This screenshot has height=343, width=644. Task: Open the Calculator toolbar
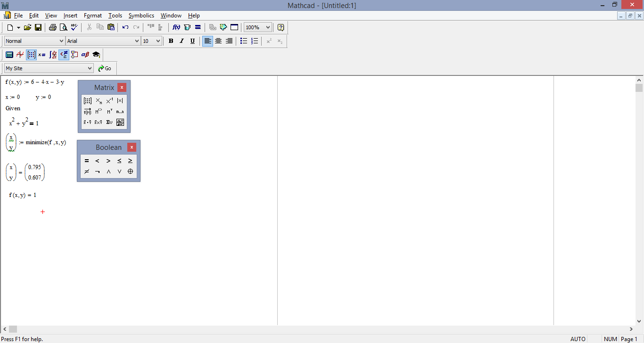pyautogui.click(x=9, y=55)
